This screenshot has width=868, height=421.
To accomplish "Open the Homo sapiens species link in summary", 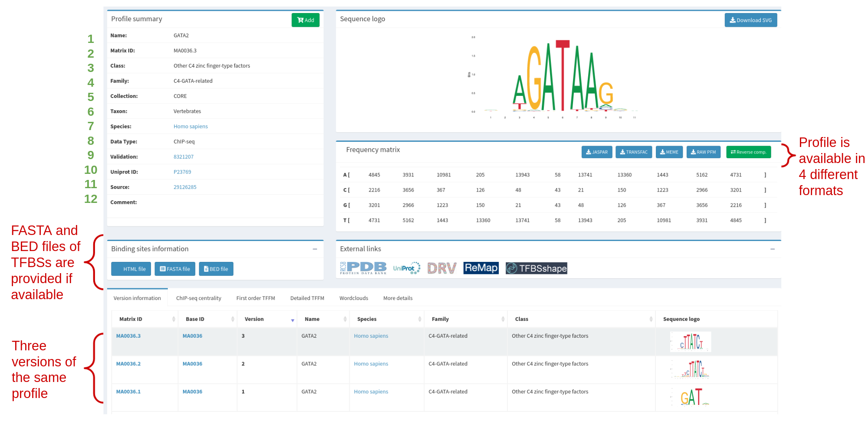I will coord(190,127).
